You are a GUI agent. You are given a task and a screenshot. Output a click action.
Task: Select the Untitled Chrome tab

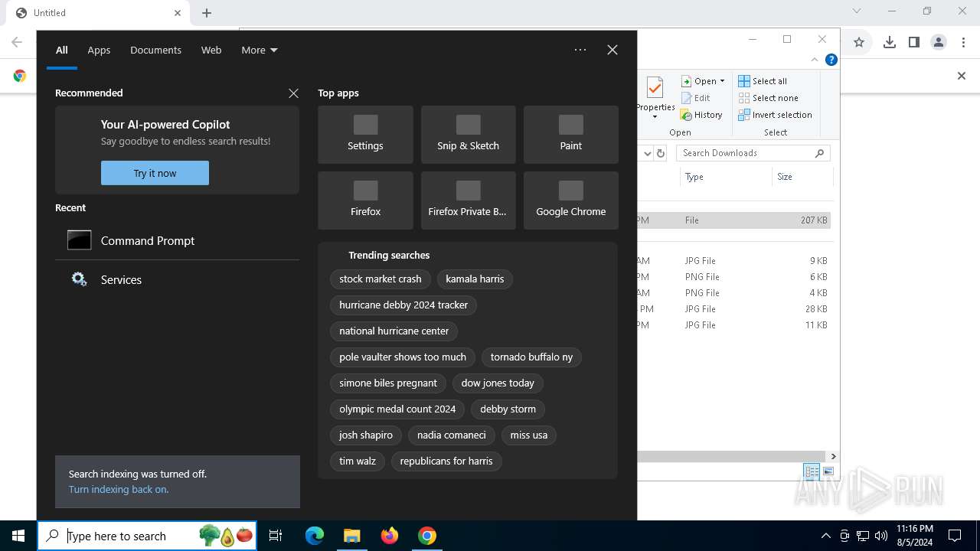click(x=97, y=13)
